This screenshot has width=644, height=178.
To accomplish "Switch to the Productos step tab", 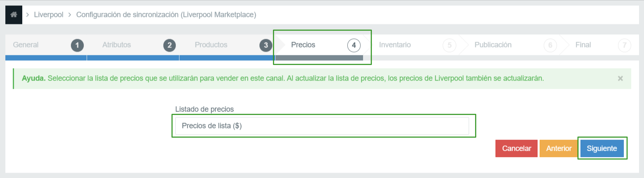I will (x=226, y=45).
